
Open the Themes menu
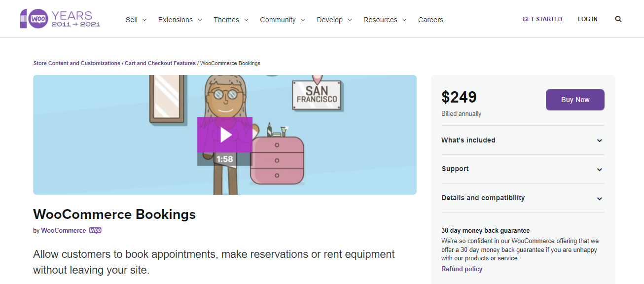click(x=231, y=20)
